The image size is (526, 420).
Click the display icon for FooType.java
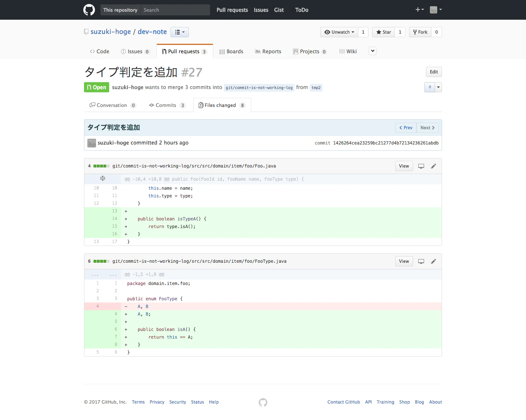421,261
